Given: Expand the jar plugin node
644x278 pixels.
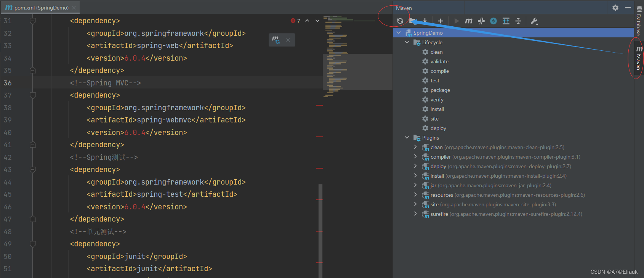Looking at the screenshot, I should tap(415, 185).
